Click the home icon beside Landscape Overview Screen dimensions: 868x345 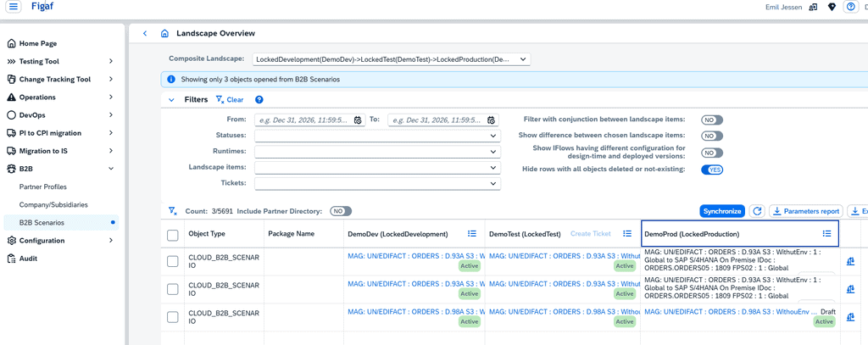pos(164,33)
